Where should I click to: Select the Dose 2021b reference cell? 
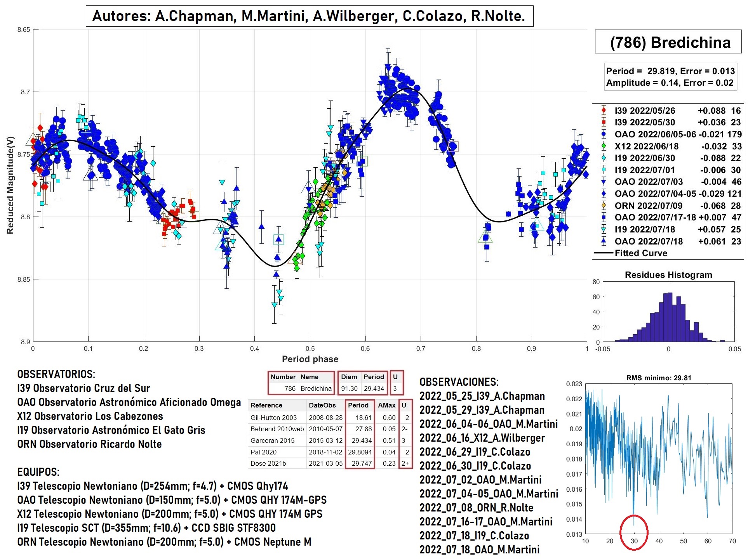tap(277, 463)
